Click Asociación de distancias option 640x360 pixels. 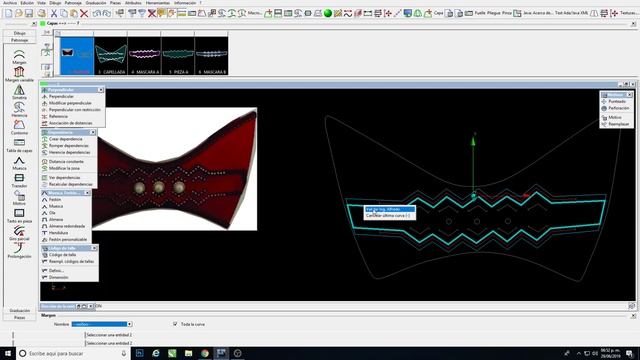70,123
